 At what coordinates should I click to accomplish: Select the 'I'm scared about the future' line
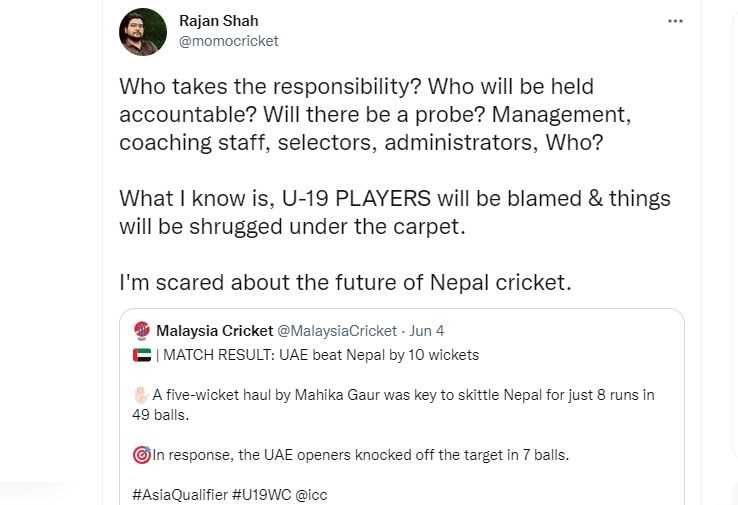pos(345,282)
